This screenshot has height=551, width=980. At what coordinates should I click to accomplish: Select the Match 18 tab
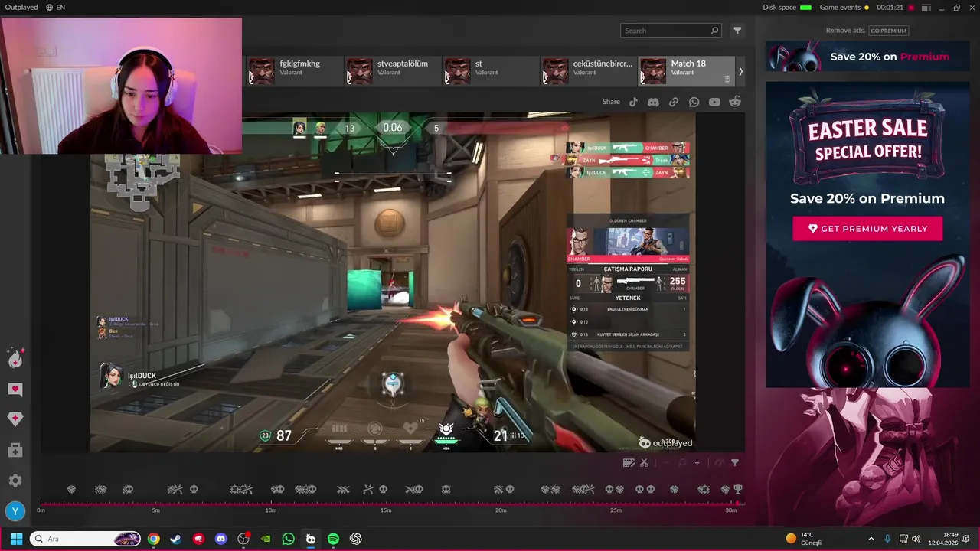[686, 70]
